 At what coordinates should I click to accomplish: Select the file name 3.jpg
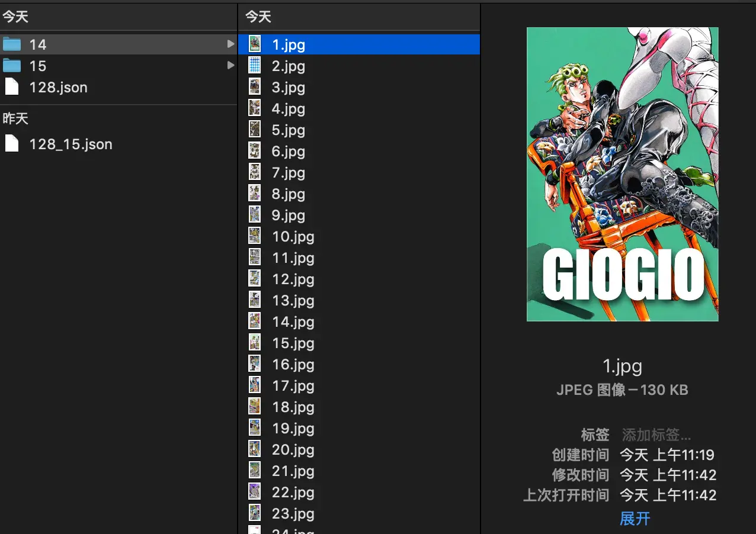point(289,87)
